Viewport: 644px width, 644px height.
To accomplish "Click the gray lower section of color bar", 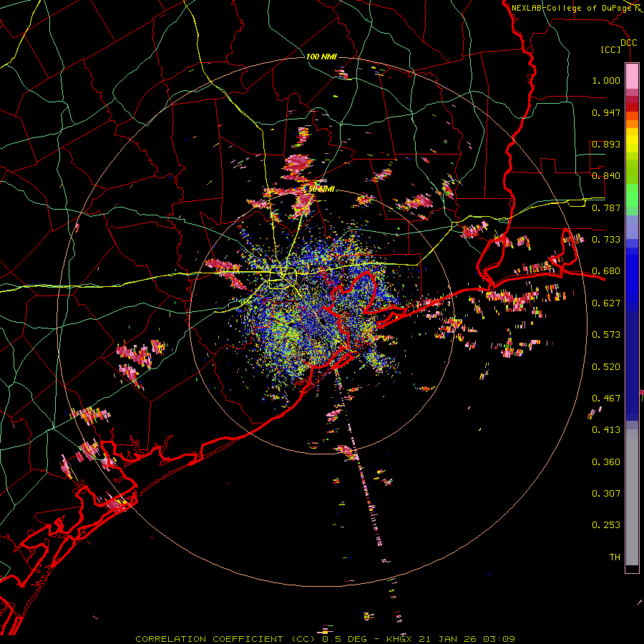I will coord(632,497).
